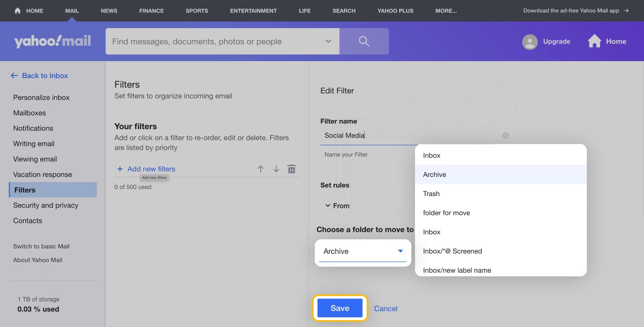Click the plus icon beside Add new filters
This screenshot has height=327, width=644.
coord(120,169)
